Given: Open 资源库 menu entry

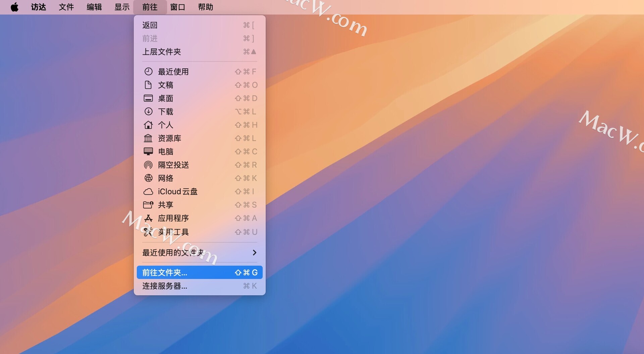Looking at the screenshot, I should click(x=200, y=138).
